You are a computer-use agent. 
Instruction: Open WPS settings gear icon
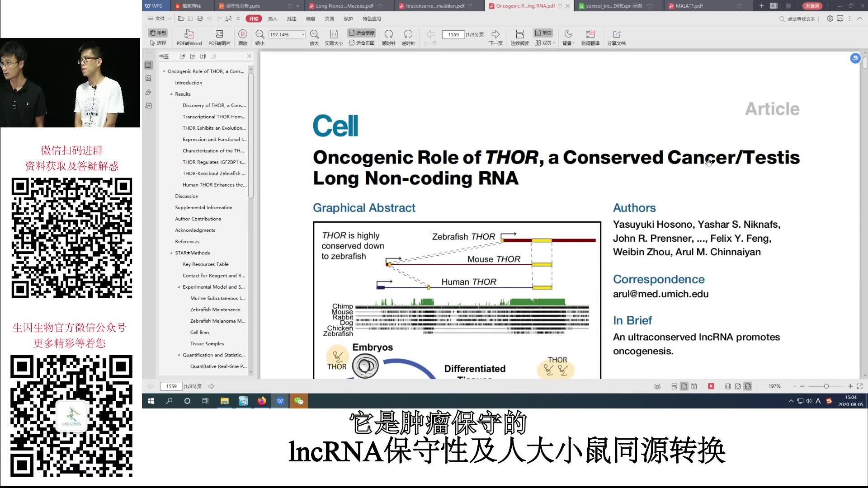coord(830,19)
